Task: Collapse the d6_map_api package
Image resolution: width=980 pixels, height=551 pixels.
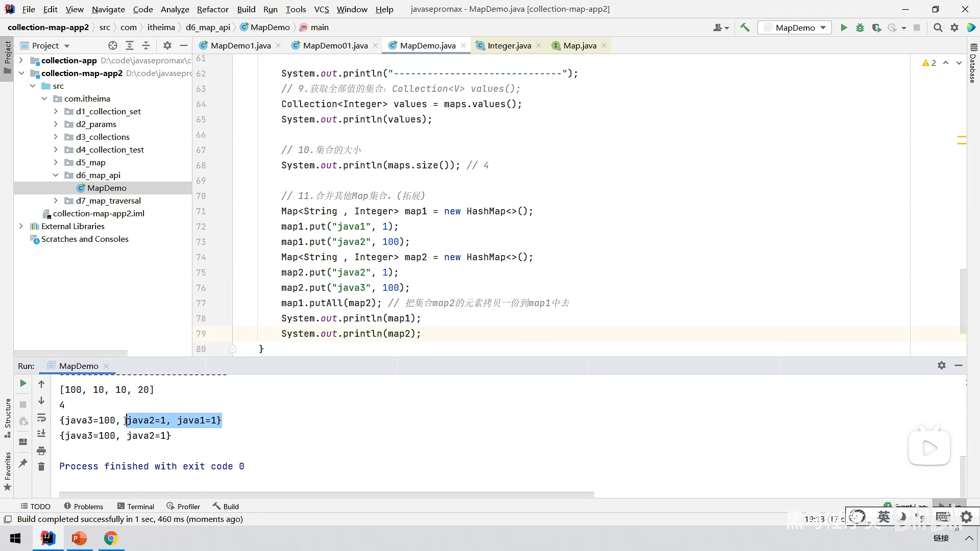Action: (x=56, y=175)
